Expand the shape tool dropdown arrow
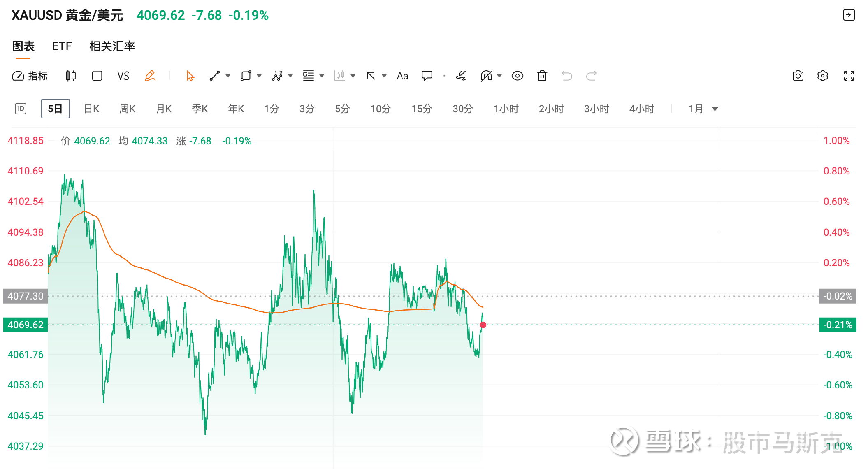Screen dimensions: 868x469 (x=259, y=76)
